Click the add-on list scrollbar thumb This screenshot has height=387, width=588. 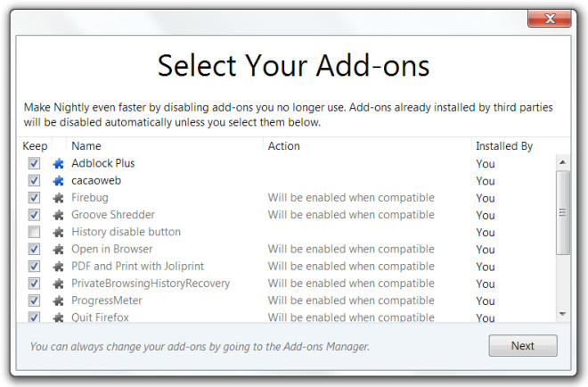point(562,213)
